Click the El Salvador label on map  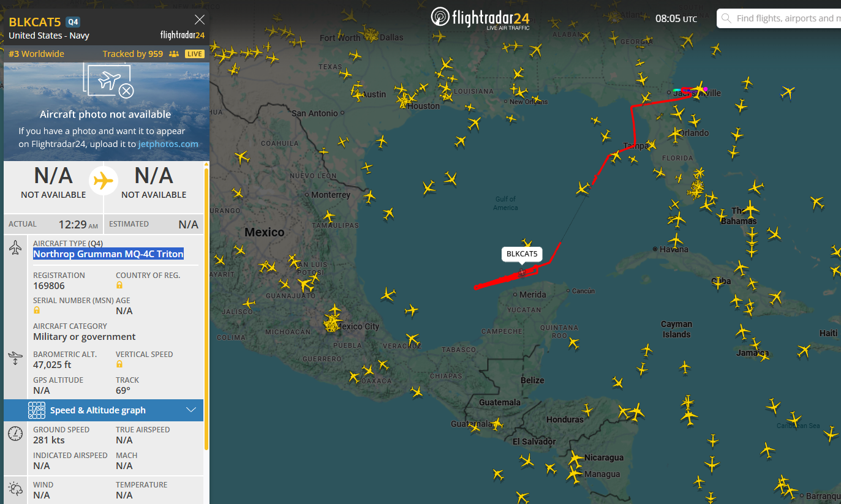coord(534,442)
